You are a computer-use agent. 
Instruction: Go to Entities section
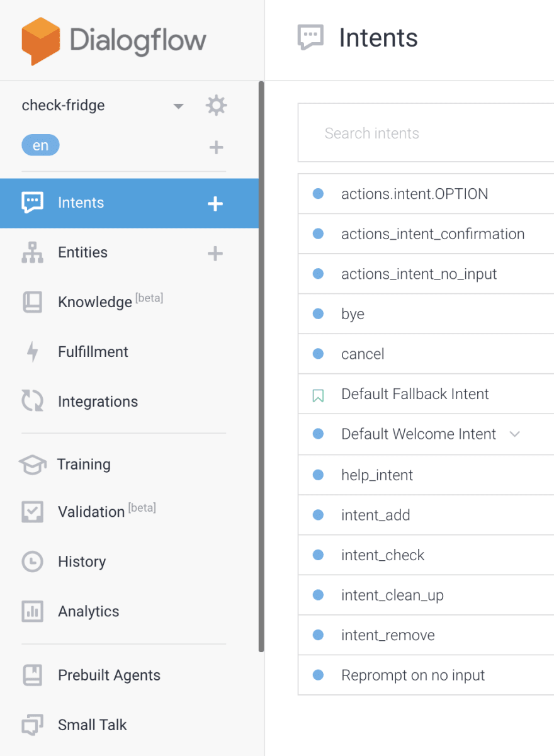(x=82, y=252)
